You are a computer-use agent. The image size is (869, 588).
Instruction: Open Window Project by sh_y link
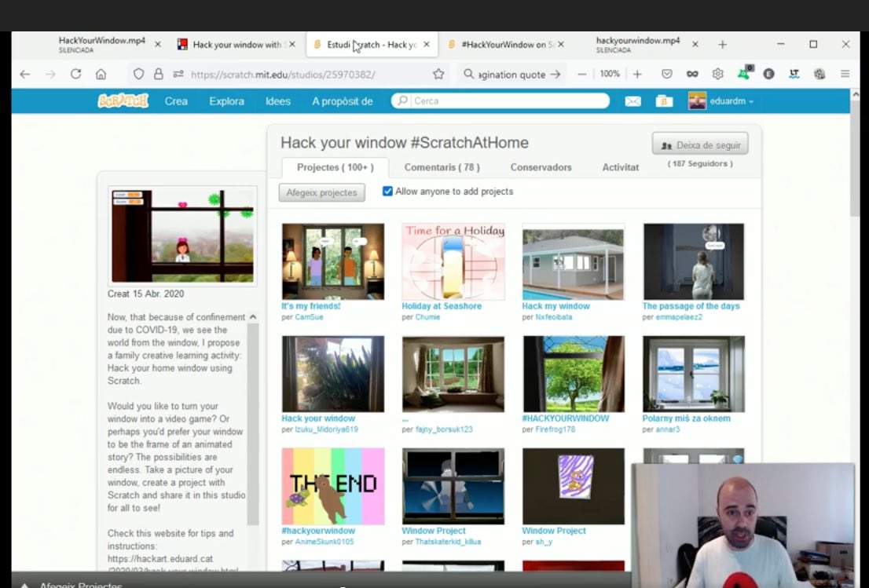[554, 531]
